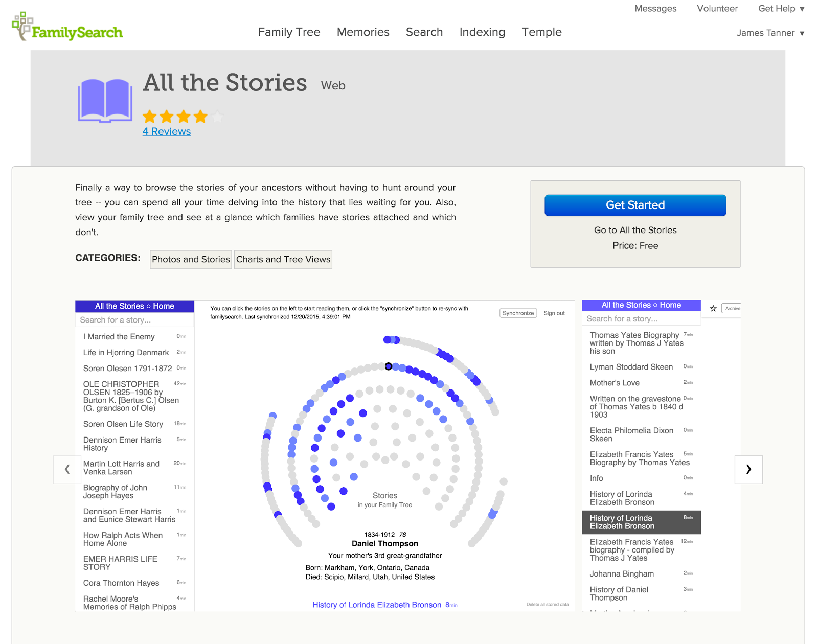This screenshot has height=644, width=818.
Task: Select the Indexing navigation item
Action: tap(482, 32)
